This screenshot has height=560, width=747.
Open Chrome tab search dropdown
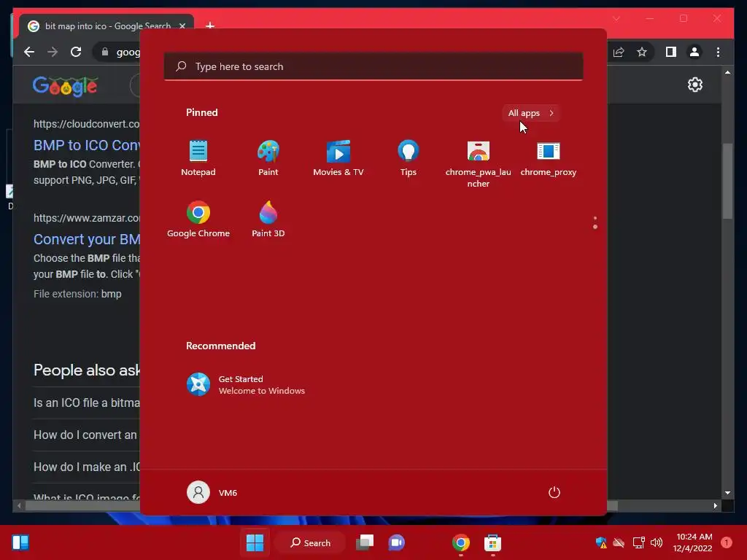click(616, 18)
